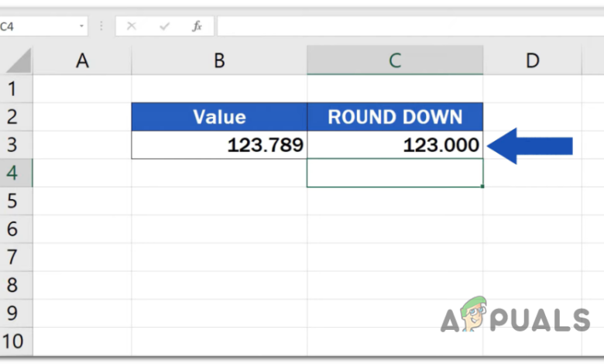Select column B header
This screenshot has width=604, height=364.
click(x=219, y=61)
